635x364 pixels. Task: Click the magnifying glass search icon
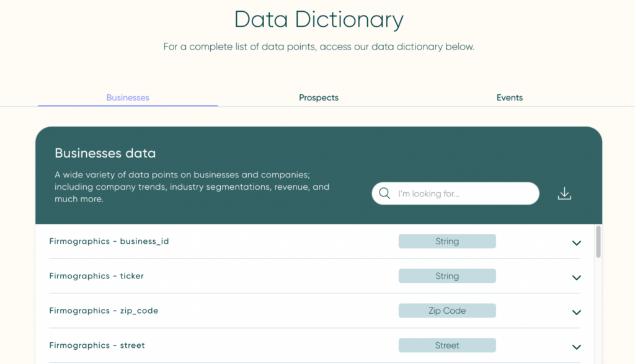[384, 193]
